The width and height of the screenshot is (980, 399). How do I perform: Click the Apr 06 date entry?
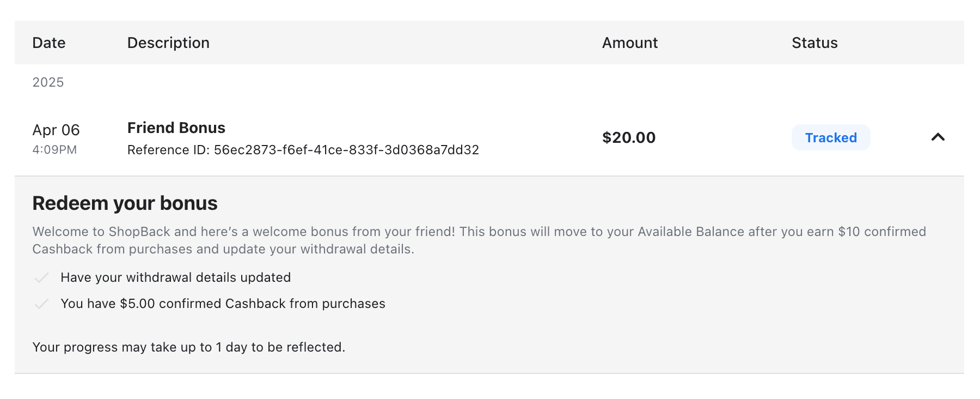click(x=56, y=130)
